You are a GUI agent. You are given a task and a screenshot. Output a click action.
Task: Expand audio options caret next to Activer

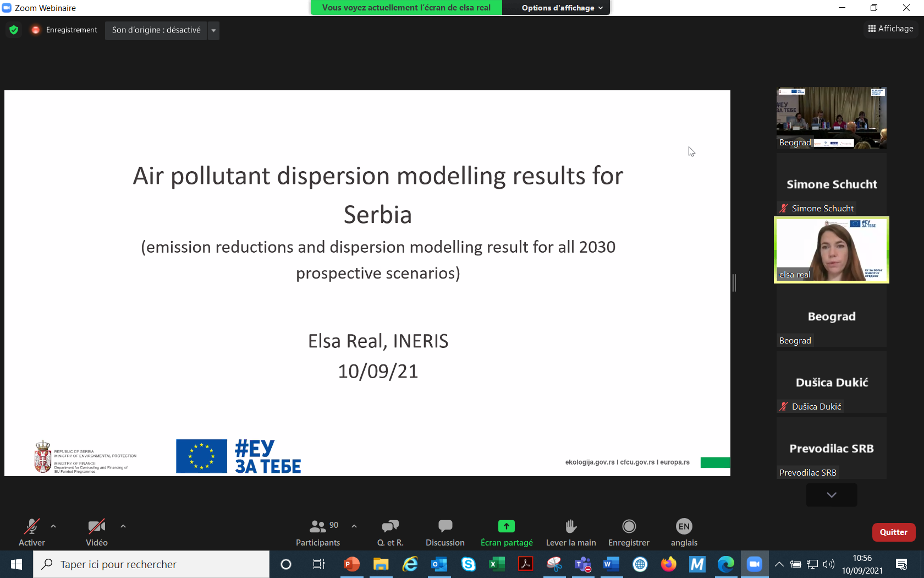(53, 526)
